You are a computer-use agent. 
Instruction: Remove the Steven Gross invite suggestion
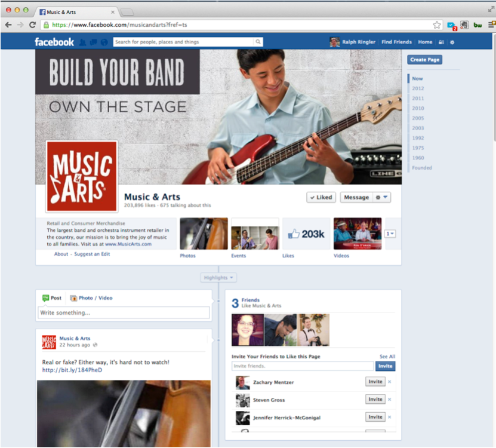click(390, 400)
